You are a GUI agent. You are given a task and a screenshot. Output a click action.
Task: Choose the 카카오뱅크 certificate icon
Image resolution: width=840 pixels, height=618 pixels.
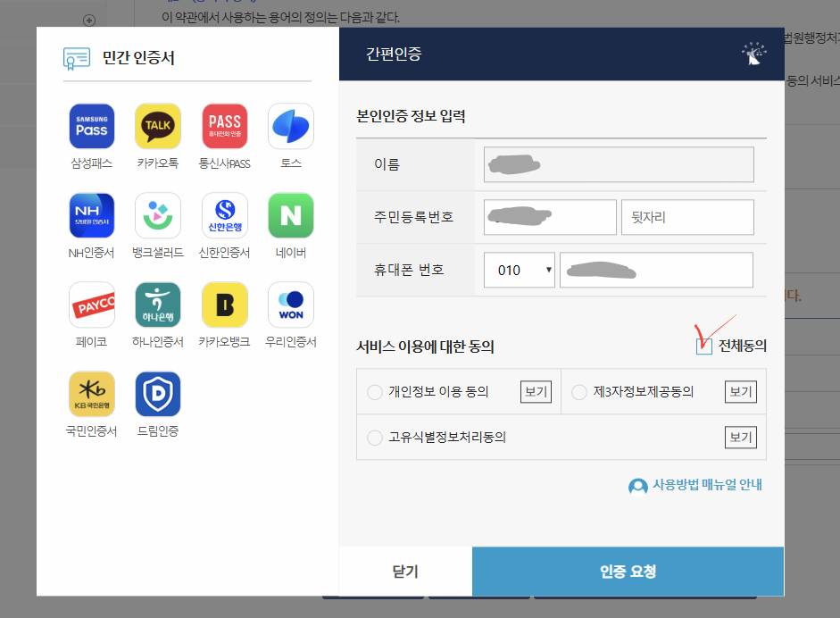(x=224, y=304)
